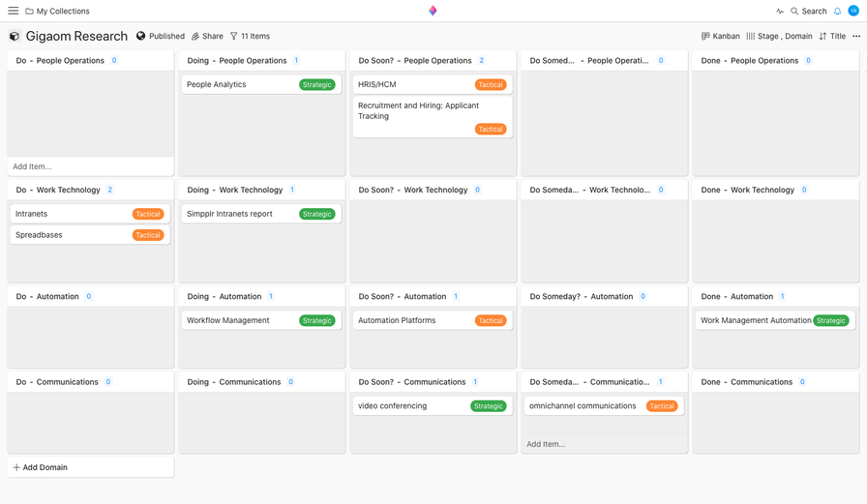Open the Work Management Automation card

coord(775,320)
